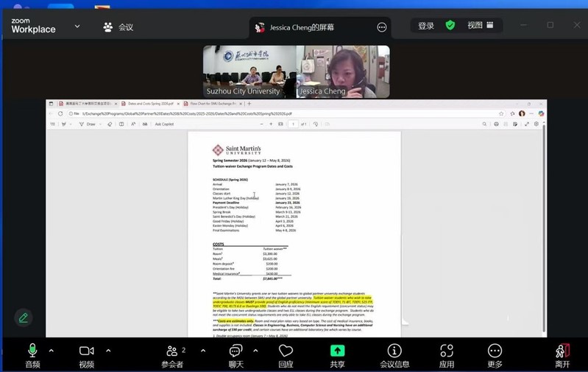The height and width of the screenshot is (372, 588).
Task: Click the green 共享 share screen button
Action: pyautogui.click(x=337, y=354)
